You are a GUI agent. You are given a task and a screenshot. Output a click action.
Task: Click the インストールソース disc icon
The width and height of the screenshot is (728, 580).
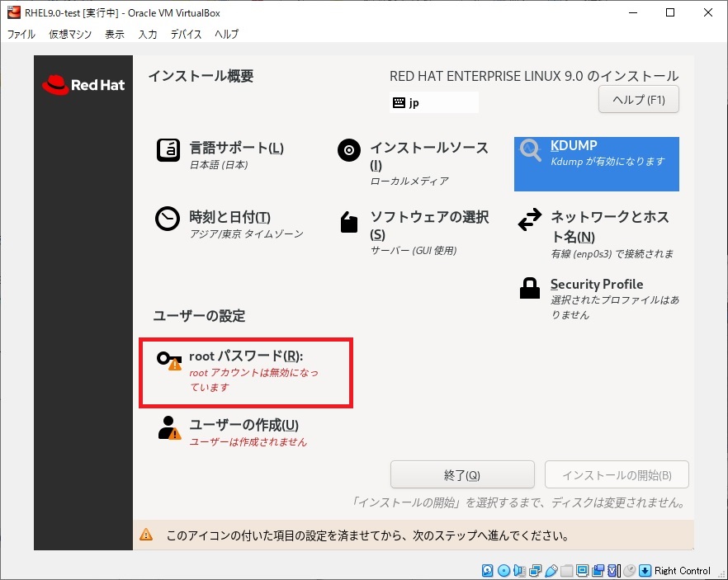(349, 150)
